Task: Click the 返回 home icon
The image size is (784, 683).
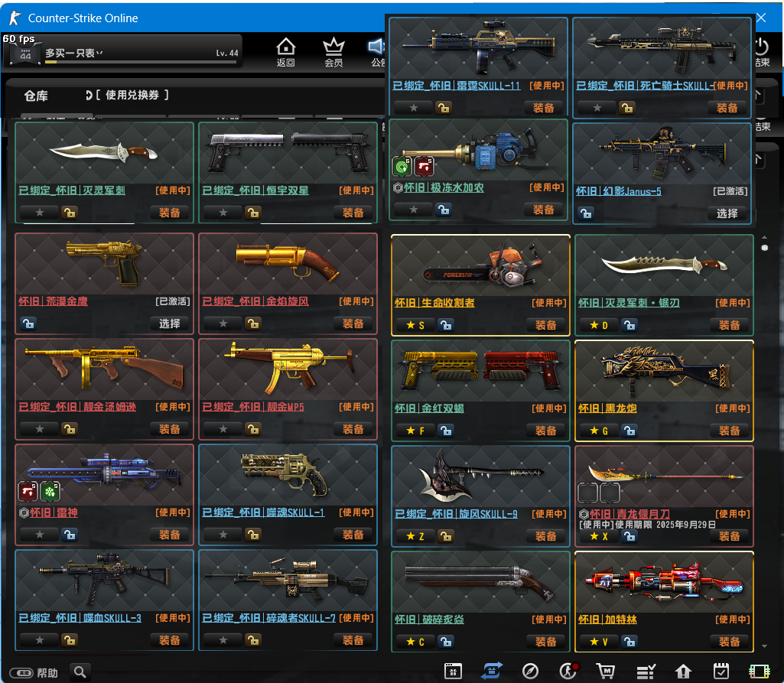Action: click(285, 52)
